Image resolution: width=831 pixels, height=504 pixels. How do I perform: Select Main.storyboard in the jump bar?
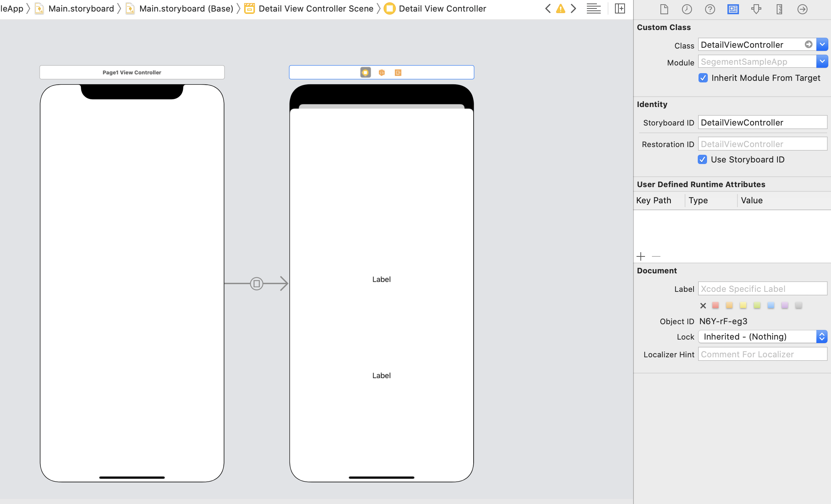(81, 8)
